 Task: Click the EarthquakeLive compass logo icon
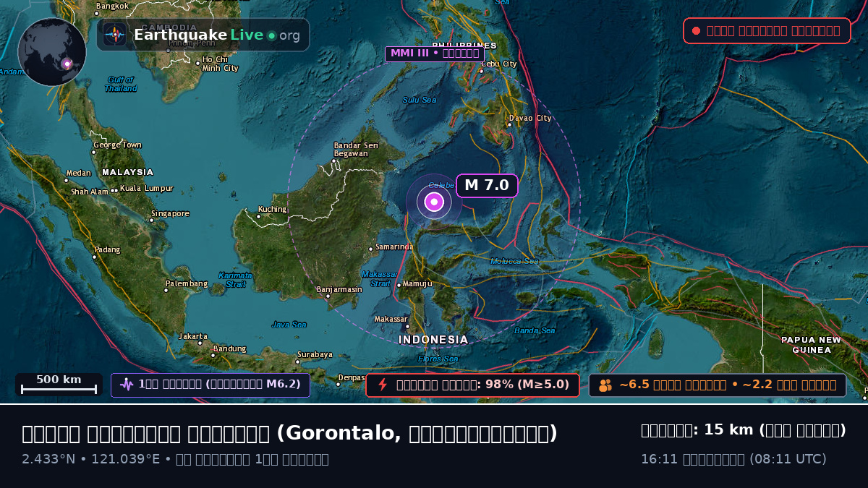point(114,35)
